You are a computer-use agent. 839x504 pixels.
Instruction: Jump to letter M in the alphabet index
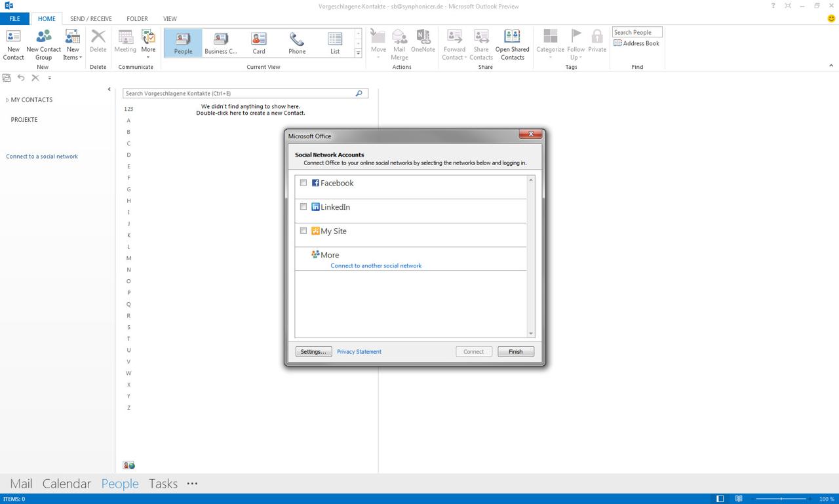click(x=128, y=258)
